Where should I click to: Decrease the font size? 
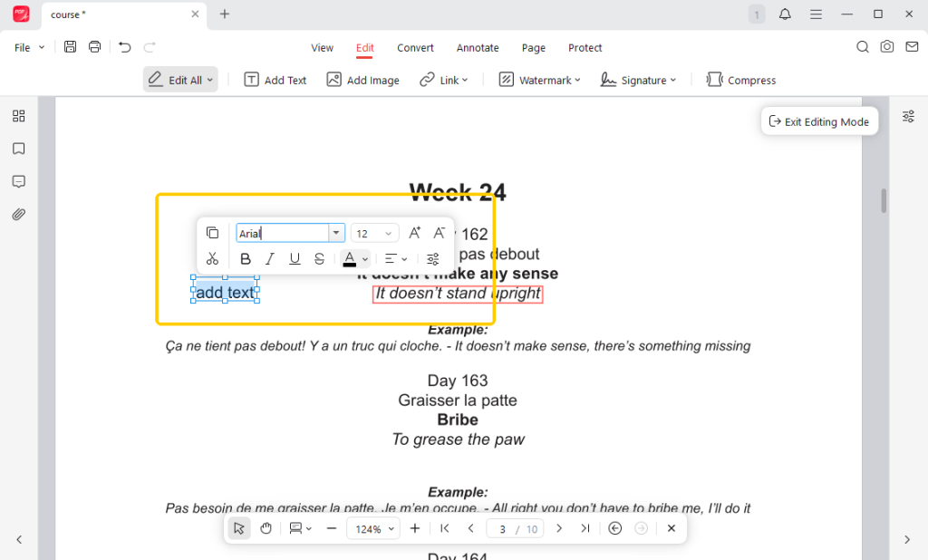(439, 233)
